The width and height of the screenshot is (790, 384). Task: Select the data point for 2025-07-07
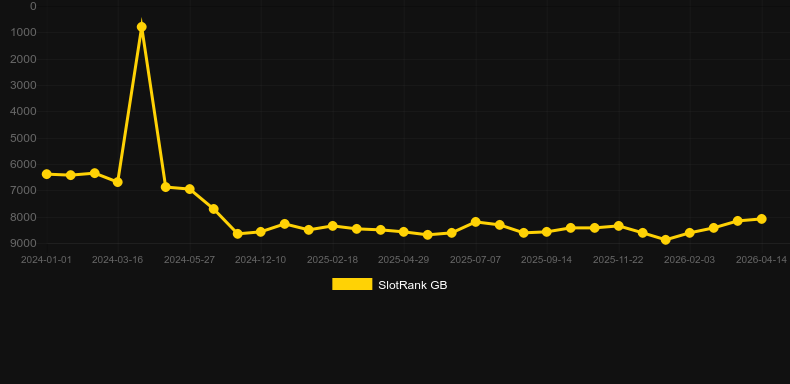tap(476, 222)
